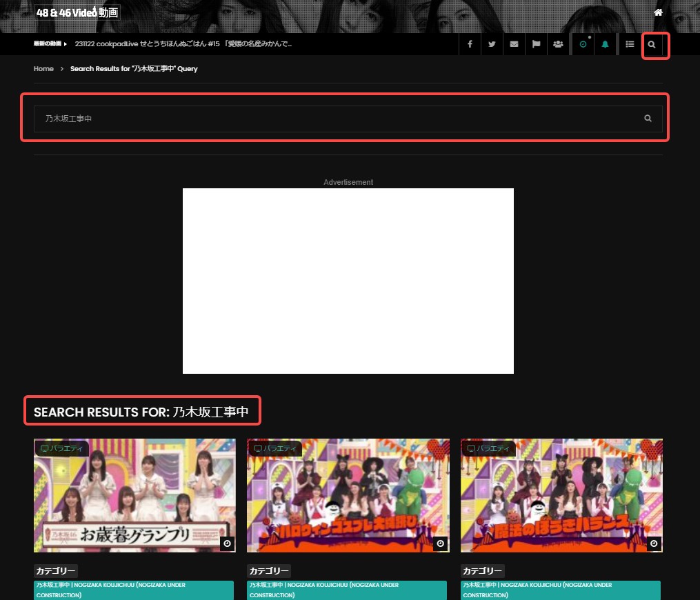Open the watch later clock icon in top bar

point(583,44)
